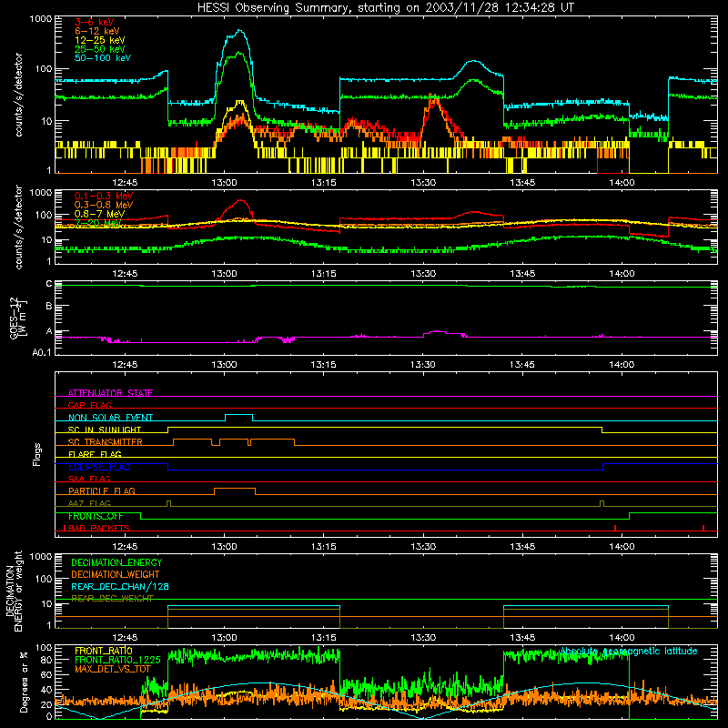Select the 50-100 keV legend label
Image resolution: width=728 pixels, height=728 pixels.
point(103,57)
